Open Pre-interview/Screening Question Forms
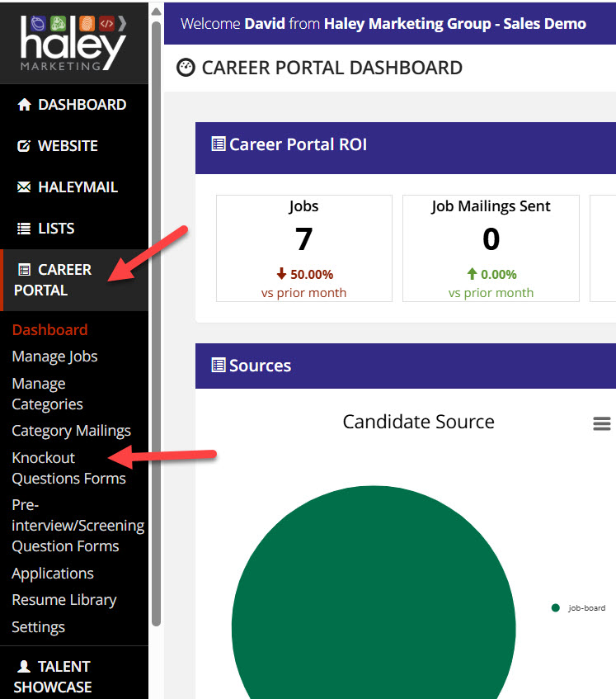 click(x=78, y=526)
